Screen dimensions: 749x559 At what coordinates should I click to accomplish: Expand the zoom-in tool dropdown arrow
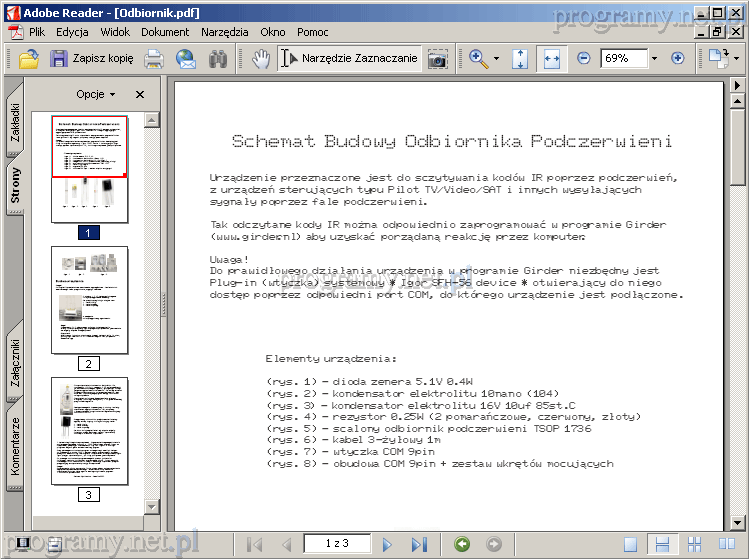pos(496,59)
